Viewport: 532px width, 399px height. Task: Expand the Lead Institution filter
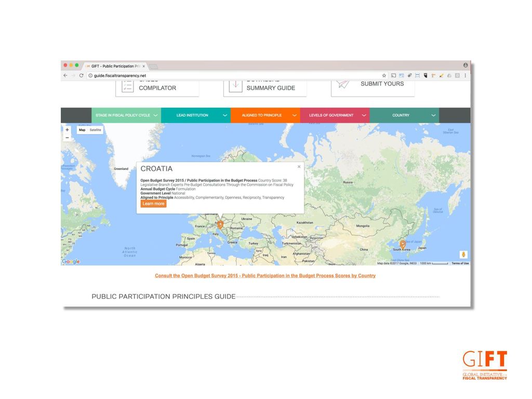pyautogui.click(x=196, y=115)
